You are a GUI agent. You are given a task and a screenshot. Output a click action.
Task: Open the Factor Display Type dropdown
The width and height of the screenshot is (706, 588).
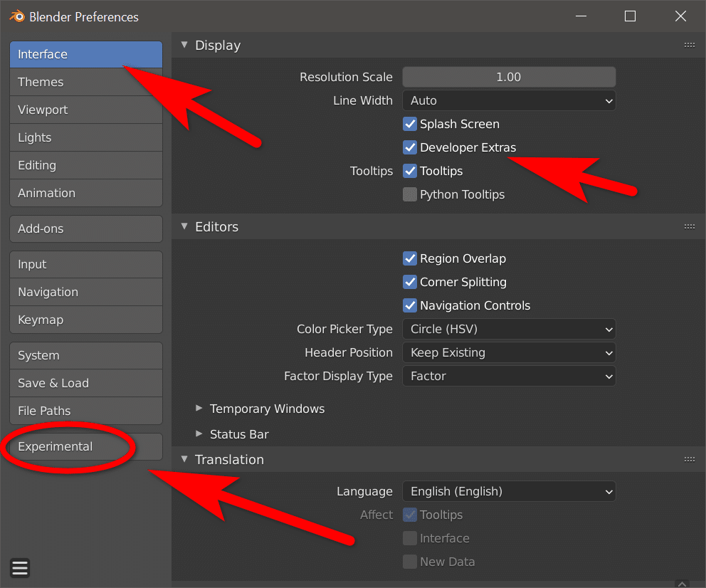click(509, 376)
